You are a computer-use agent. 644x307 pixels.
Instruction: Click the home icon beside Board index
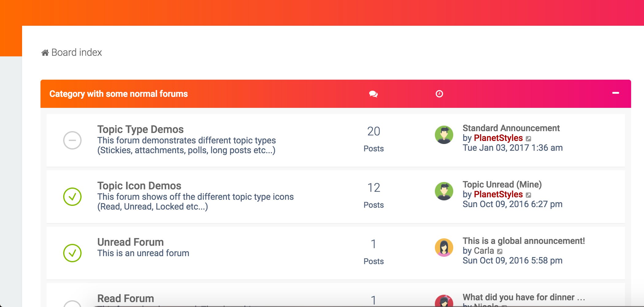(45, 53)
